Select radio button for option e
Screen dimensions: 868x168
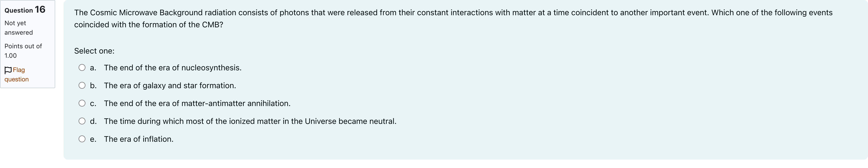(82, 139)
